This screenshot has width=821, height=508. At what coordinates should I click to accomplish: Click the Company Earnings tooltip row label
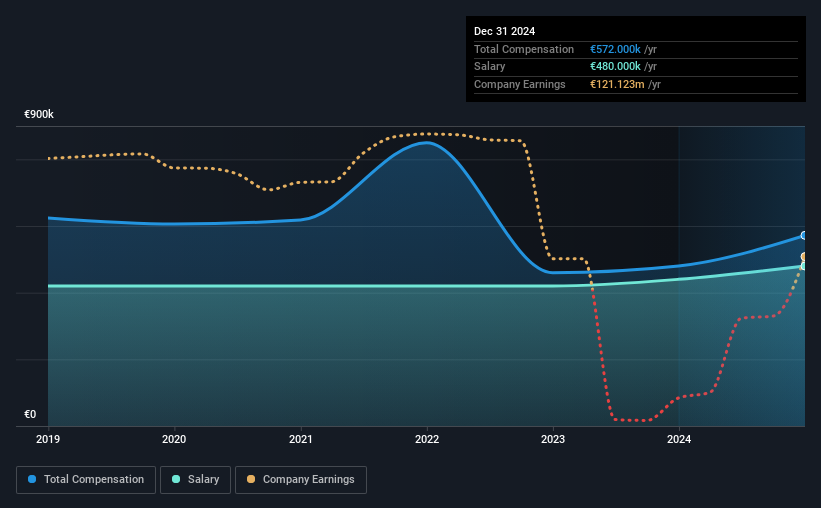(519, 84)
